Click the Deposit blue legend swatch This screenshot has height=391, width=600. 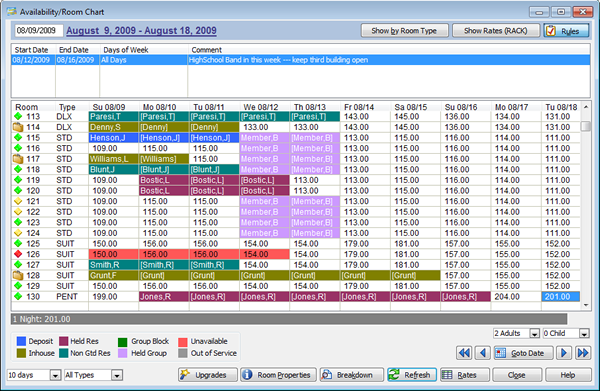pyautogui.click(x=21, y=341)
